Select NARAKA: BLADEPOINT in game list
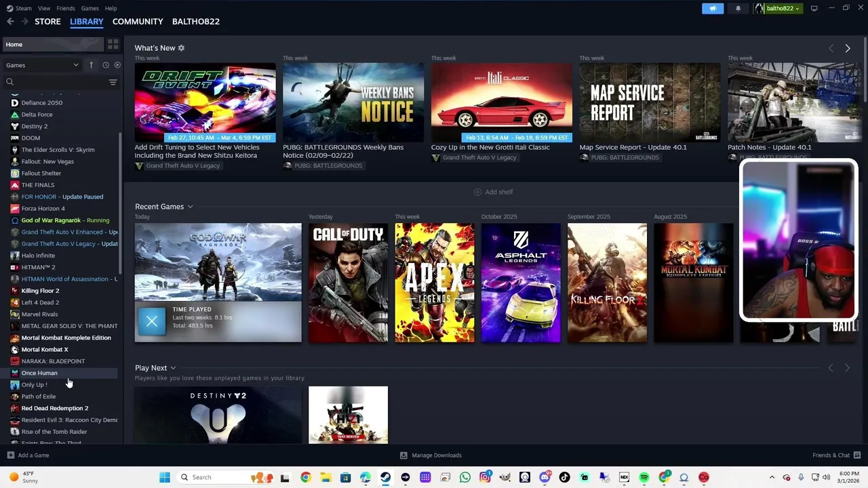Screen dimensions: 868x488 point(53,361)
